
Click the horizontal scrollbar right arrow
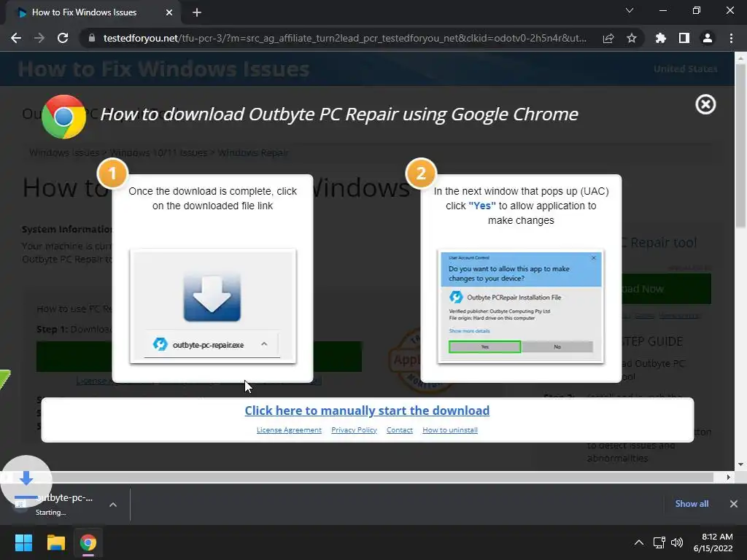point(729,477)
